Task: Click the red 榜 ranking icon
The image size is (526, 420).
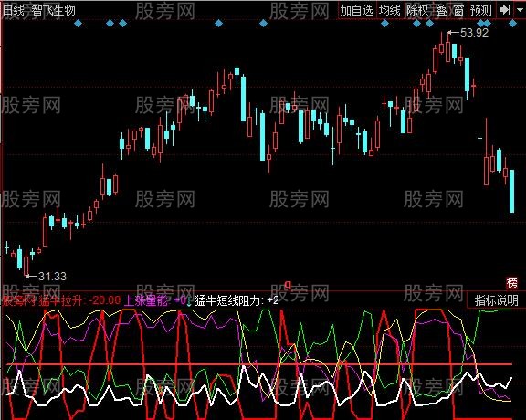Action: [x=512, y=283]
